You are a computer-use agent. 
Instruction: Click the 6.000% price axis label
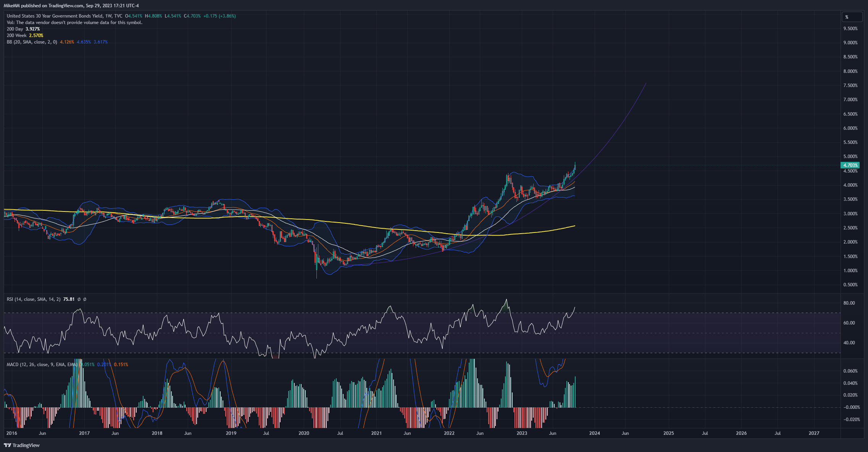pyautogui.click(x=850, y=128)
